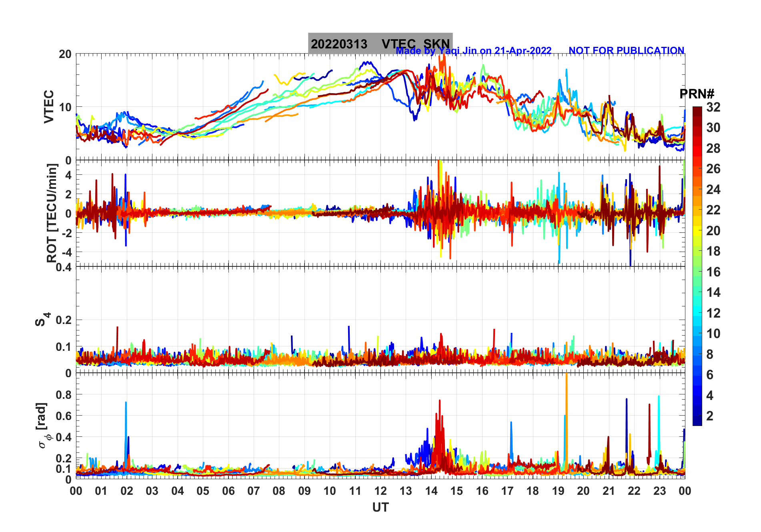Viewport: 761px width, 532px height.
Task: Click the PRN colorbar tick label '14'
Action: pos(713,292)
